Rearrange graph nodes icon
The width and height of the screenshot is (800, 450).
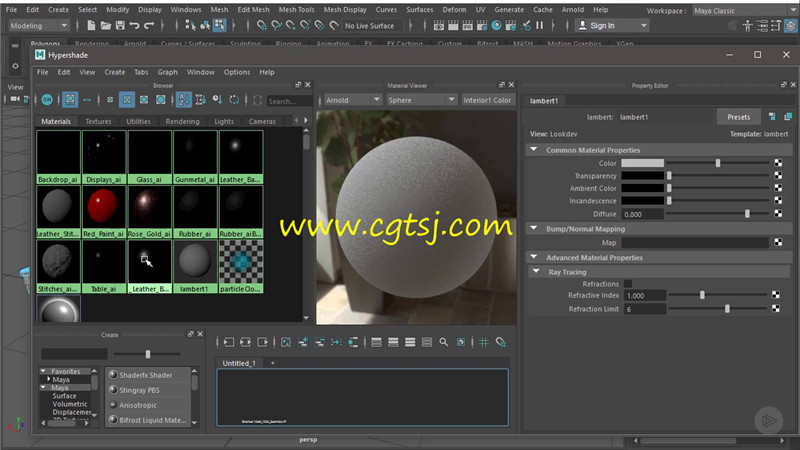pos(336,342)
